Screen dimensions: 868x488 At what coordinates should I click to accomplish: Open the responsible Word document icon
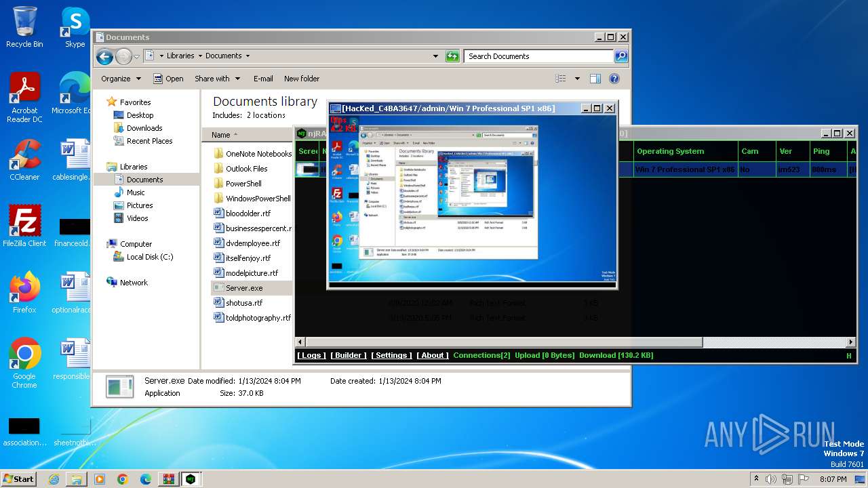(71, 359)
